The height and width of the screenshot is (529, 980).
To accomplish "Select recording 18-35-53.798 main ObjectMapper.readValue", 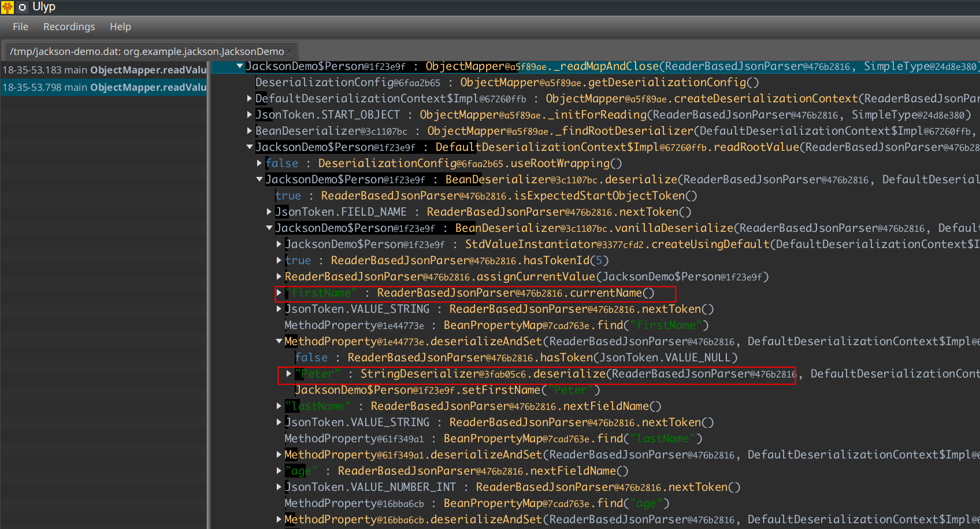I will 104,87.
